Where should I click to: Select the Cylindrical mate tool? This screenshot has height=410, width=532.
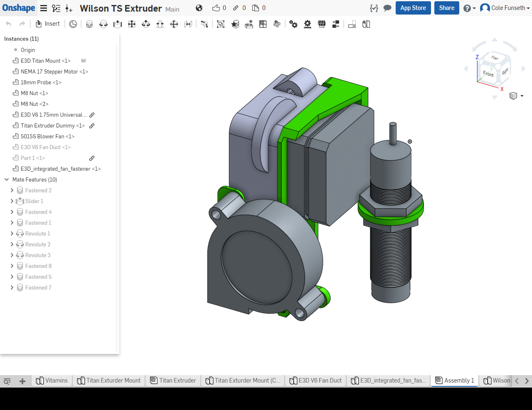coord(146,24)
